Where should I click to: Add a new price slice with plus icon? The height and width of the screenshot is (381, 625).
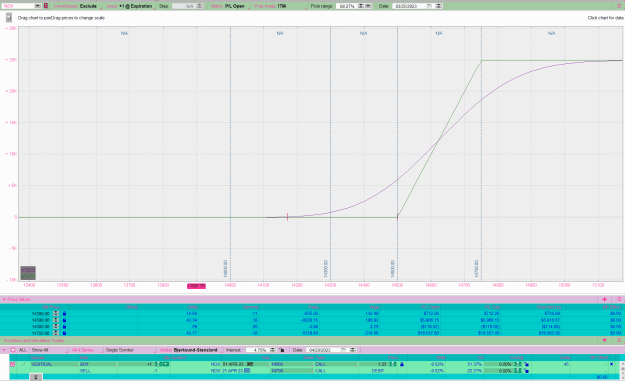605,299
